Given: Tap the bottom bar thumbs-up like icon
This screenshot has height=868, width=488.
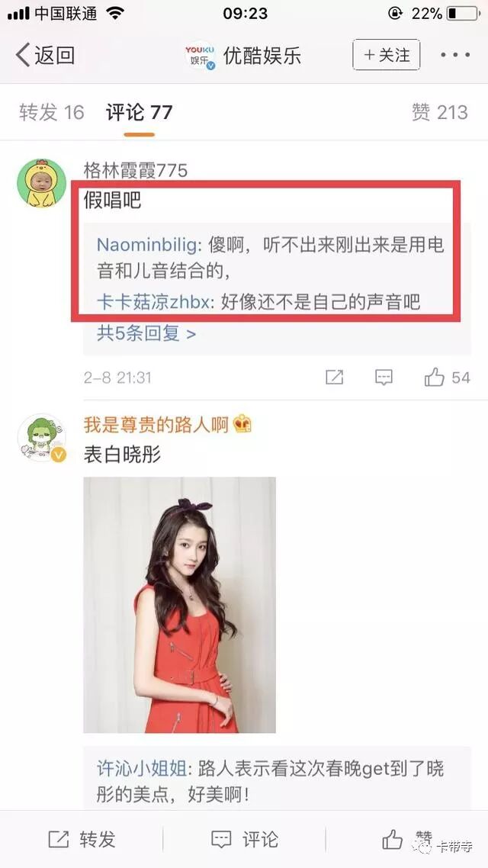Looking at the screenshot, I should click(x=392, y=839).
